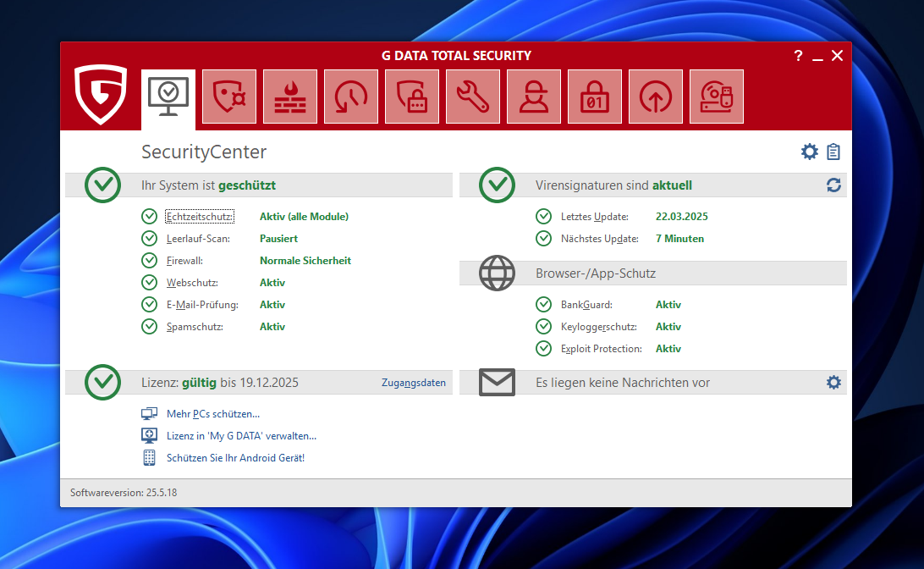Open the parental control person icon
The width and height of the screenshot is (924, 569).
click(534, 97)
